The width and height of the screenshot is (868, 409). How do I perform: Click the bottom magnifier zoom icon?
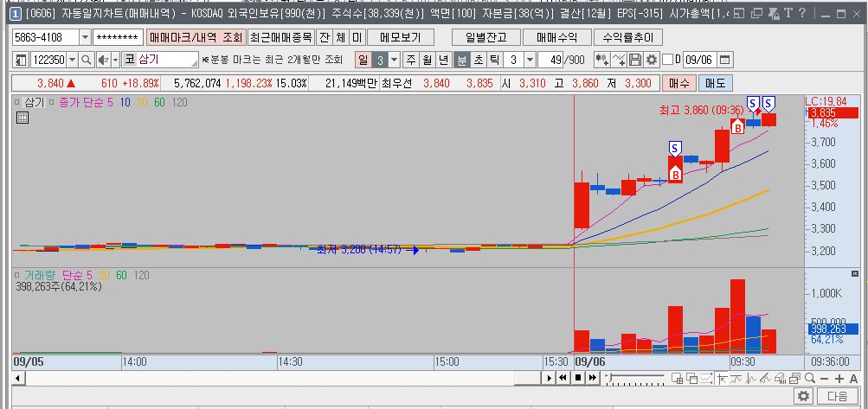point(810,378)
